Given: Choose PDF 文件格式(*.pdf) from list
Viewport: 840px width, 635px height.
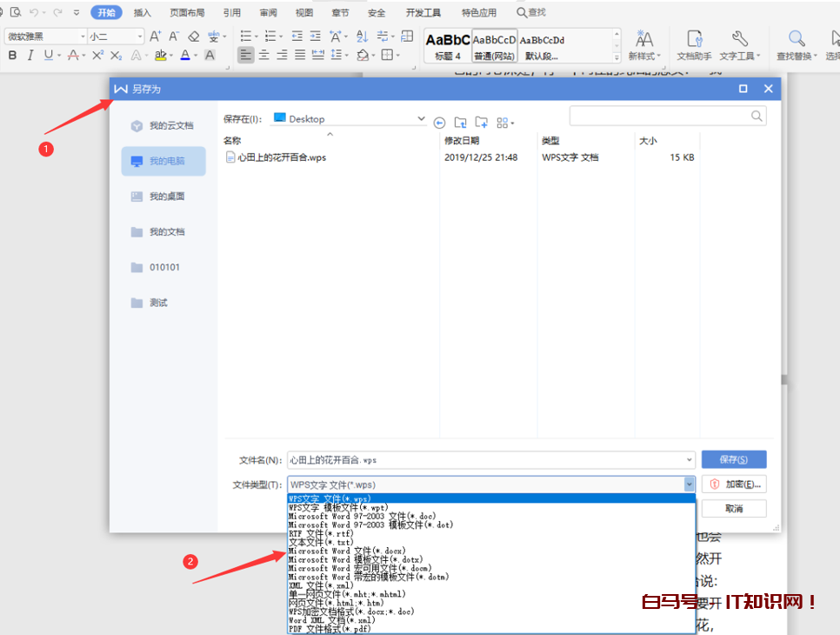Looking at the screenshot, I should (x=330, y=629).
